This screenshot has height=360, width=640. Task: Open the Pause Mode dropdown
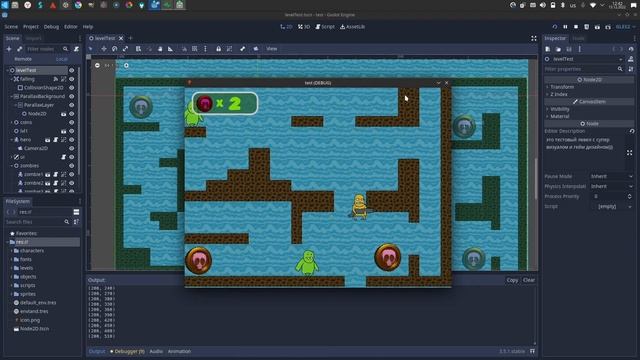tap(611, 176)
